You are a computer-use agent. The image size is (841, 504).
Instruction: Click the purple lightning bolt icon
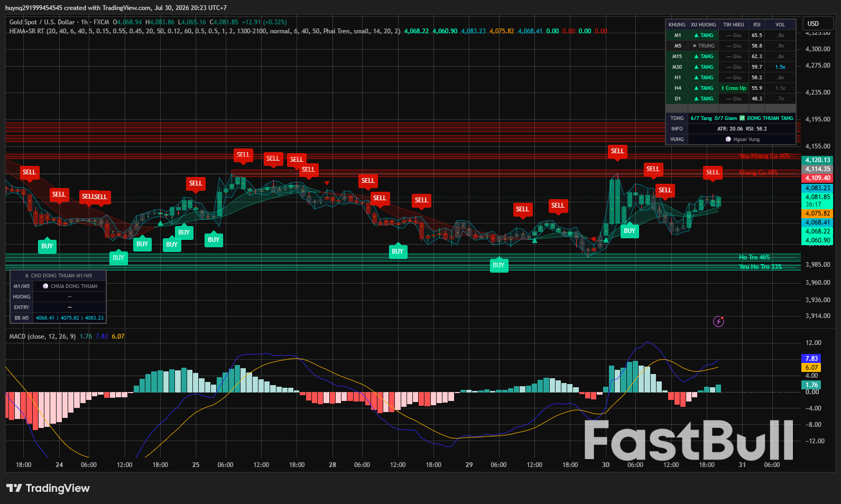(718, 321)
